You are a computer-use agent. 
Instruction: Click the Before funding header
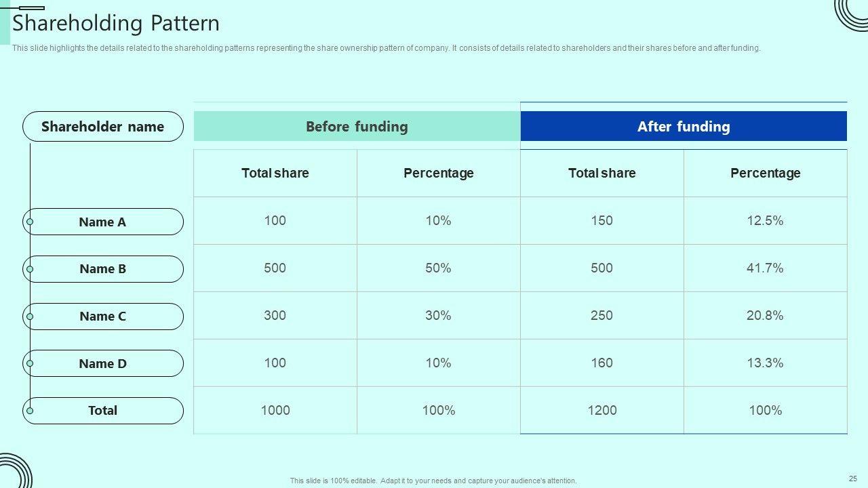pyautogui.click(x=357, y=127)
